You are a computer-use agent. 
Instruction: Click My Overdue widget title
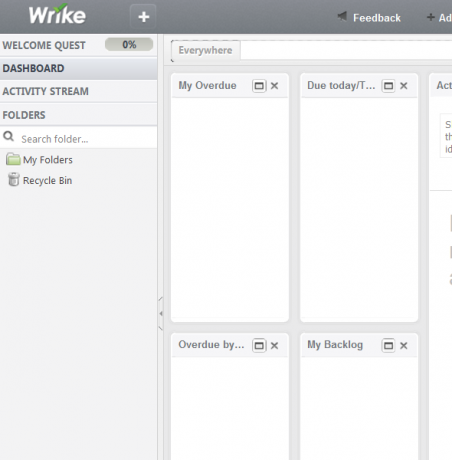coord(207,86)
